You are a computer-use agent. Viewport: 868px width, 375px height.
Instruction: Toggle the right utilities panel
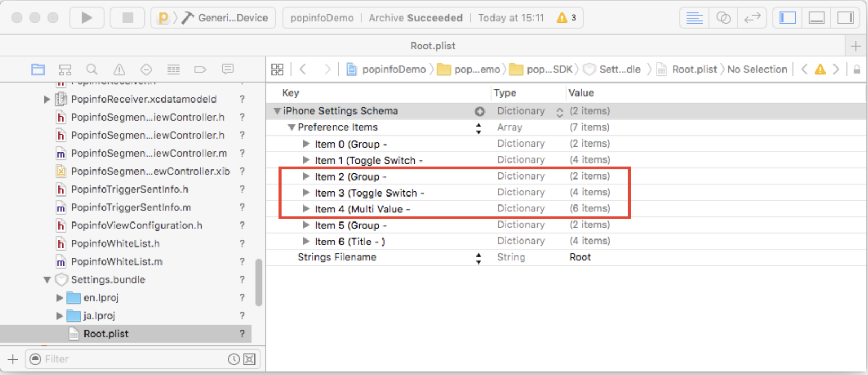[845, 18]
